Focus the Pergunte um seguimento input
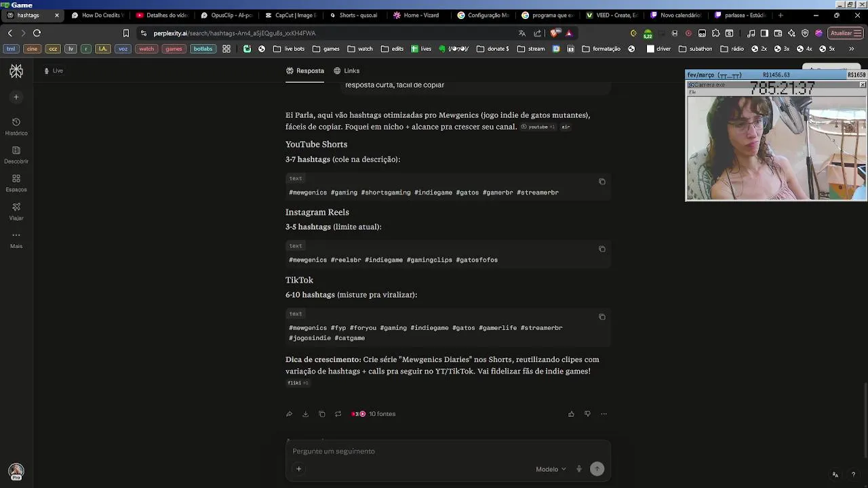This screenshot has width=868, height=488. click(448, 451)
